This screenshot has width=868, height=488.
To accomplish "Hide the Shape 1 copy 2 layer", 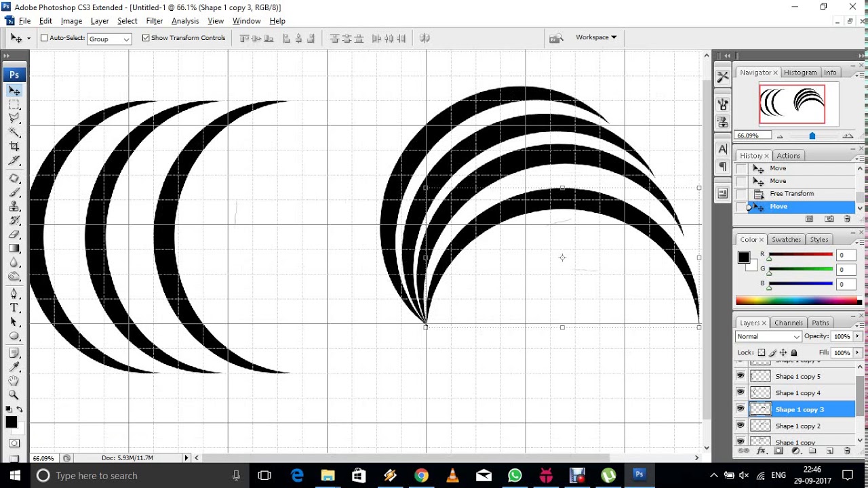I will (x=741, y=425).
